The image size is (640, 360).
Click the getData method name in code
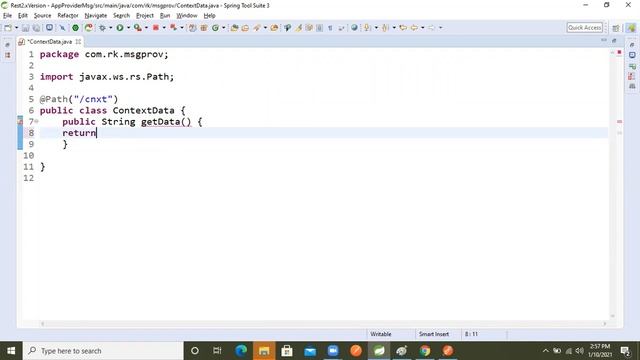(160, 122)
